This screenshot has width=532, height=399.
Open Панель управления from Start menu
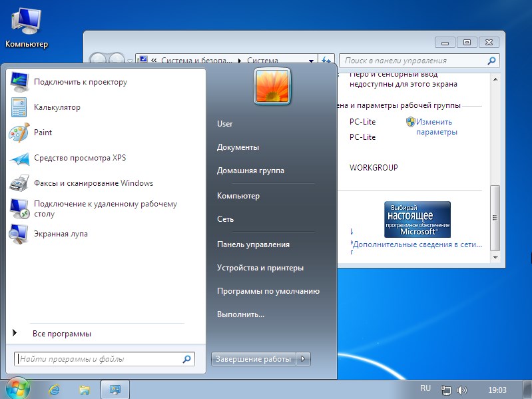(x=253, y=244)
